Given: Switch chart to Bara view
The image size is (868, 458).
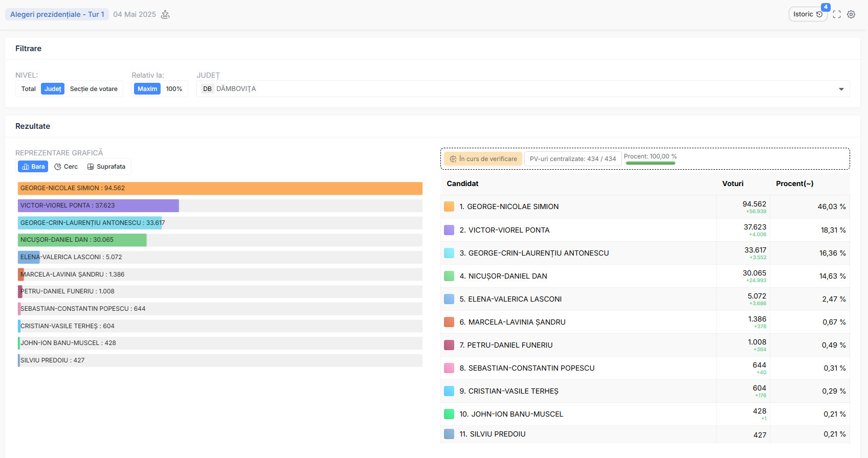Looking at the screenshot, I should click(x=33, y=167).
